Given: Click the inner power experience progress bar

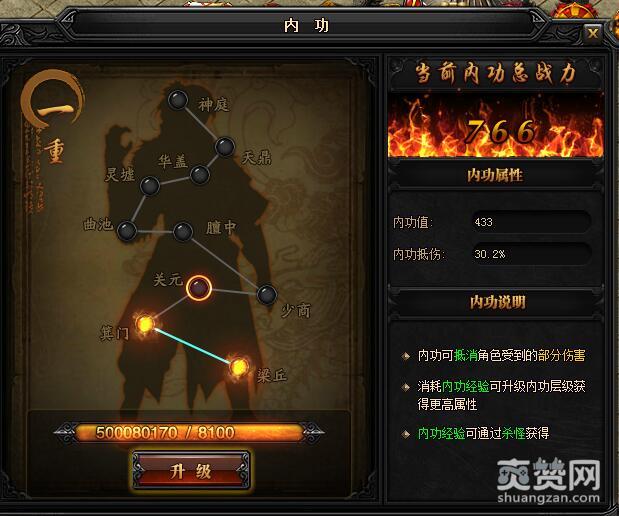Looking at the screenshot, I should [x=189, y=433].
